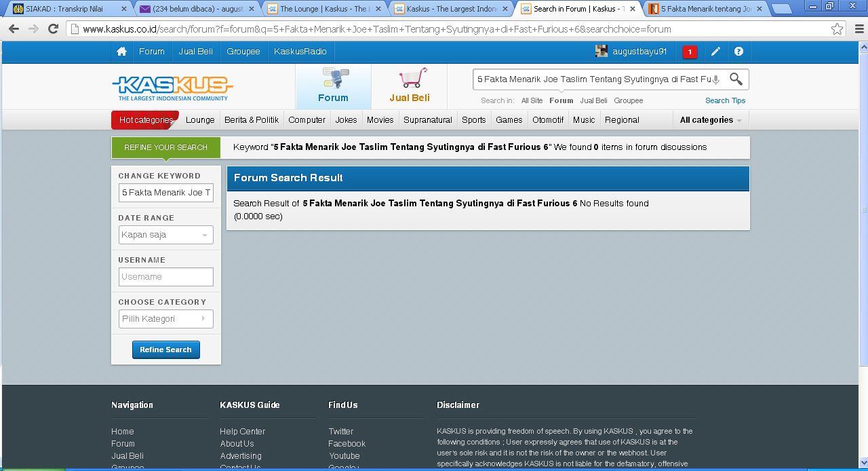This screenshot has height=471, width=868.
Task: Open the augustbayu91 username link
Action: [639, 52]
